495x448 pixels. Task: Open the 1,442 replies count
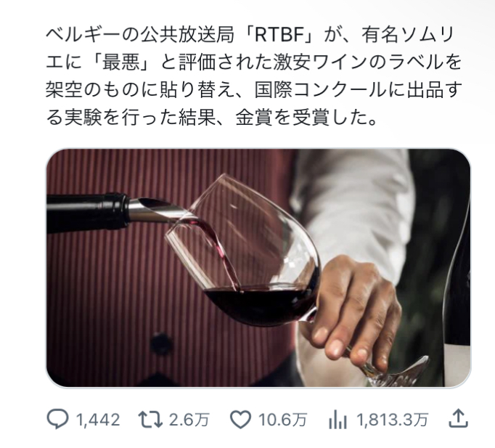tap(98, 420)
